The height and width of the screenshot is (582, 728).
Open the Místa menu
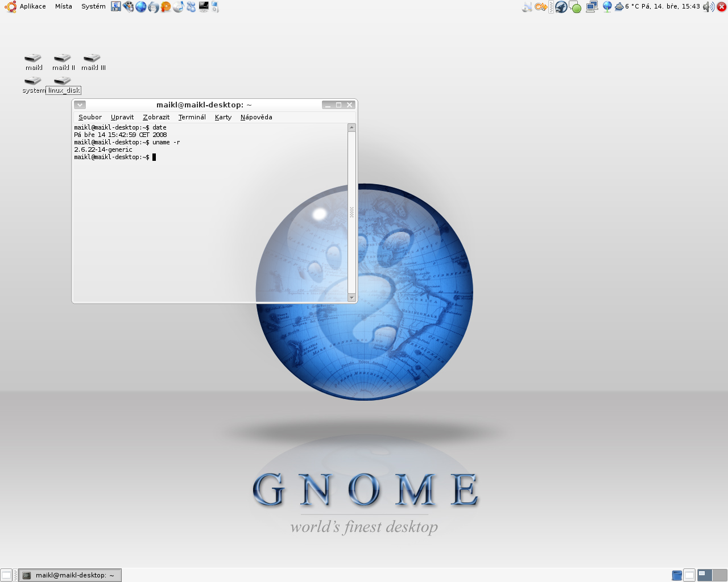tap(64, 6)
